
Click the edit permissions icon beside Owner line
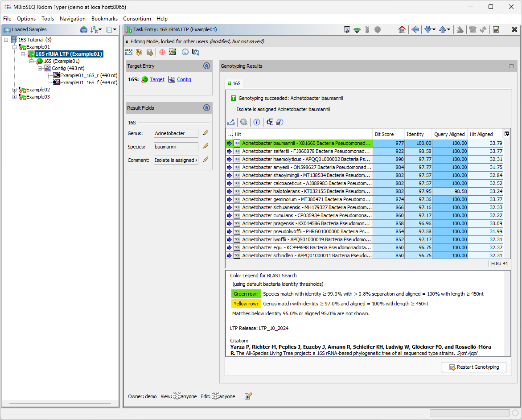click(248, 396)
